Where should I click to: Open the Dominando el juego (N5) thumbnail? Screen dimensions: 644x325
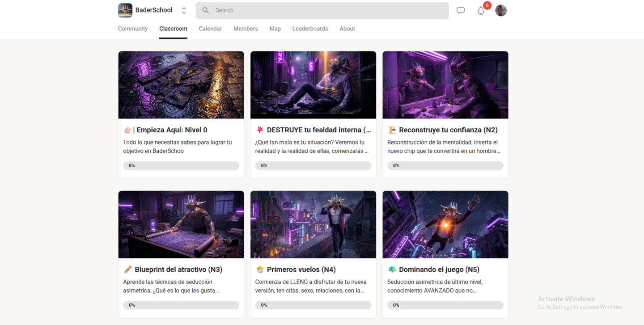(445, 224)
